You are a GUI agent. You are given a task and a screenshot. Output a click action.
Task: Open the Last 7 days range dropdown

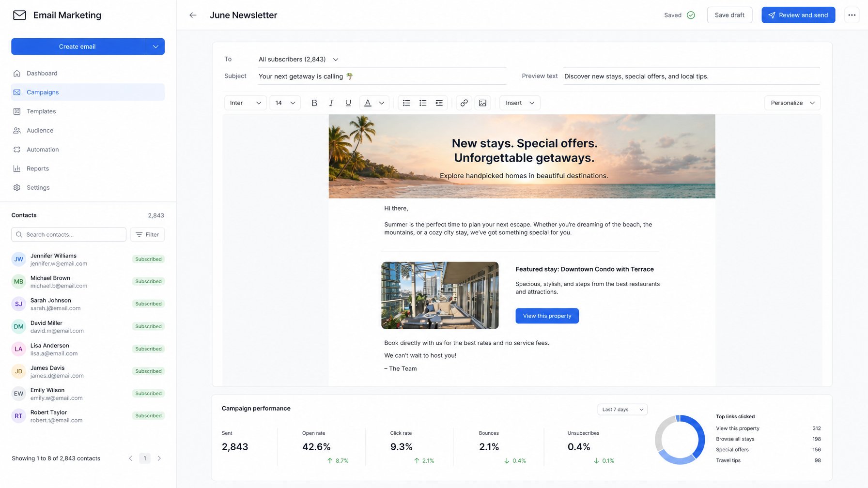[622, 410]
